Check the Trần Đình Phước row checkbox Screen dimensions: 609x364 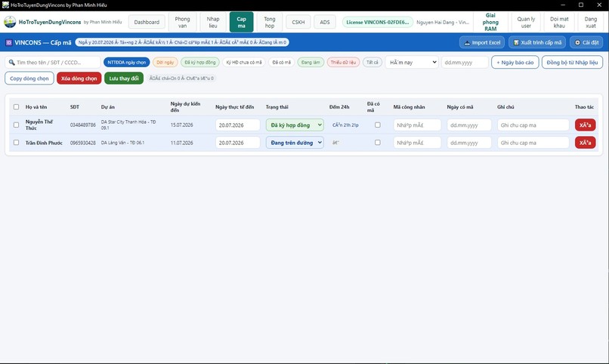coord(16,143)
